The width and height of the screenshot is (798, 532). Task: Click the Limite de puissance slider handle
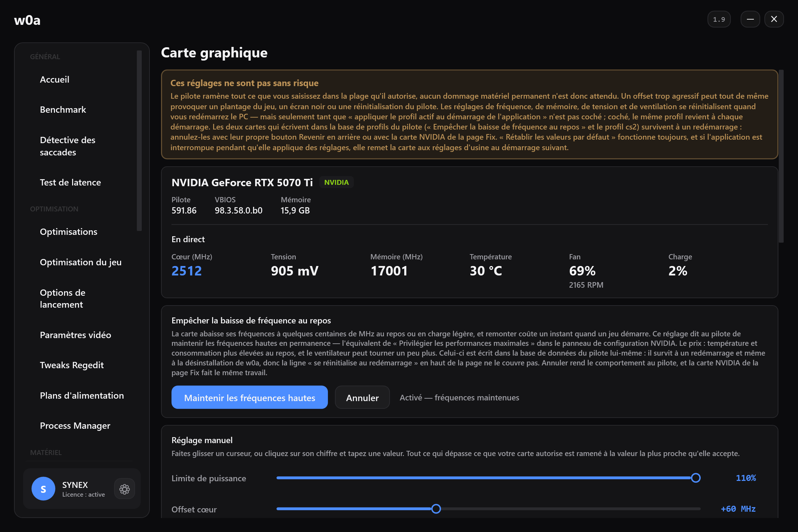point(696,478)
